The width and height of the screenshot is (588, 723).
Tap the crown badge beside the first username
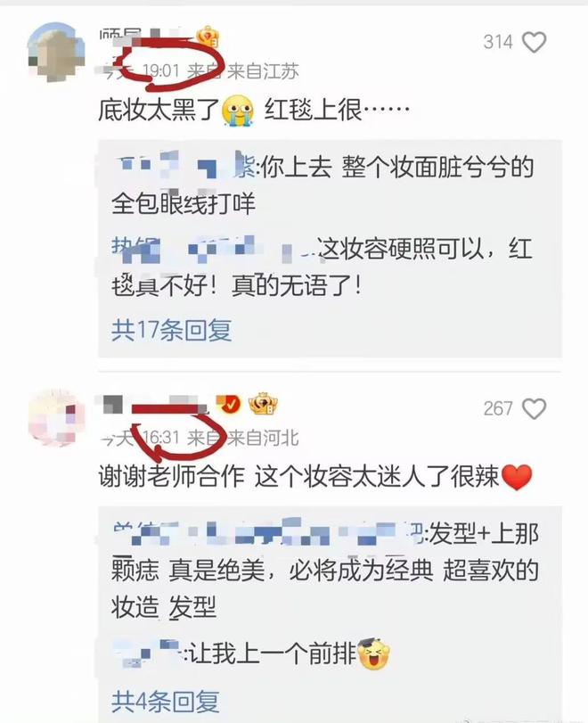pos(208,37)
